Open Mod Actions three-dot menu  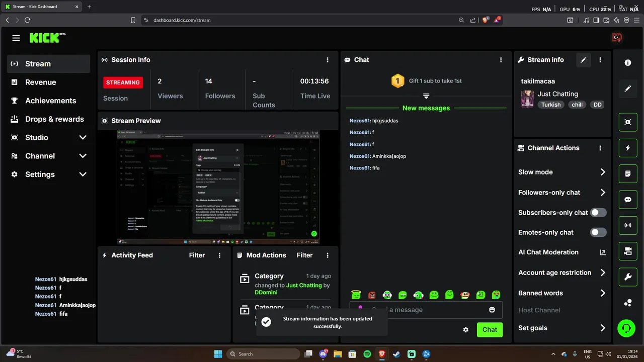coord(328,255)
